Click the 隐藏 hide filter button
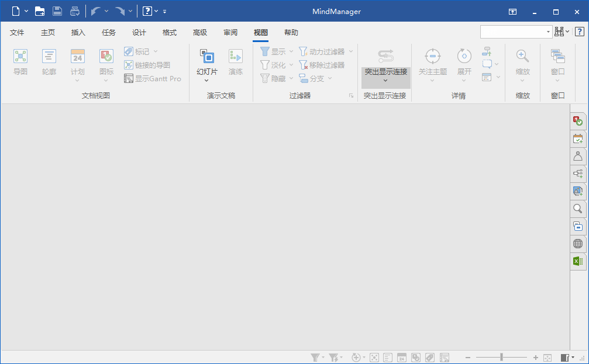This screenshot has width=589, height=364. [273, 78]
